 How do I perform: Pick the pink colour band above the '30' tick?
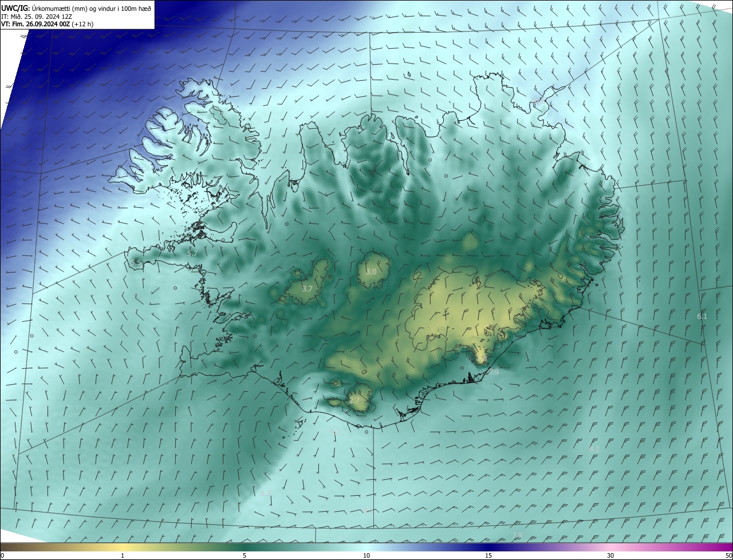click(610, 547)
